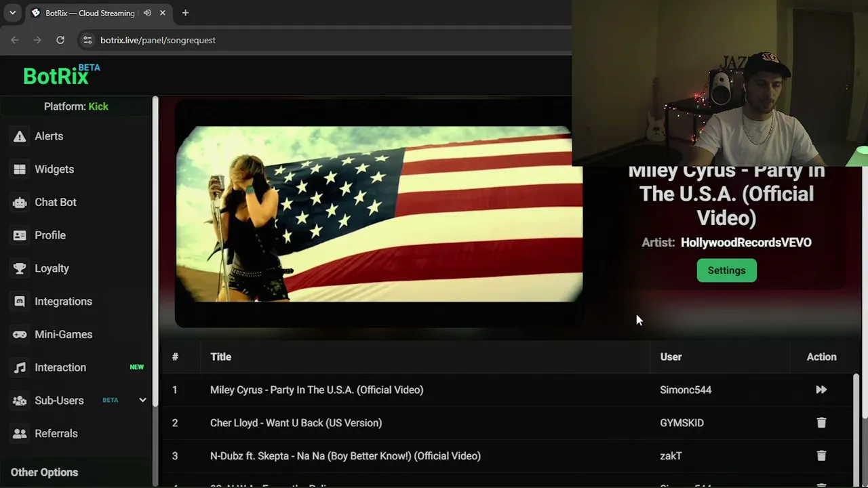The width and height of the screenshot is (868, 488).
Task: Click the "Other Options" sidebar heading
Action: [x=45, y=472]
